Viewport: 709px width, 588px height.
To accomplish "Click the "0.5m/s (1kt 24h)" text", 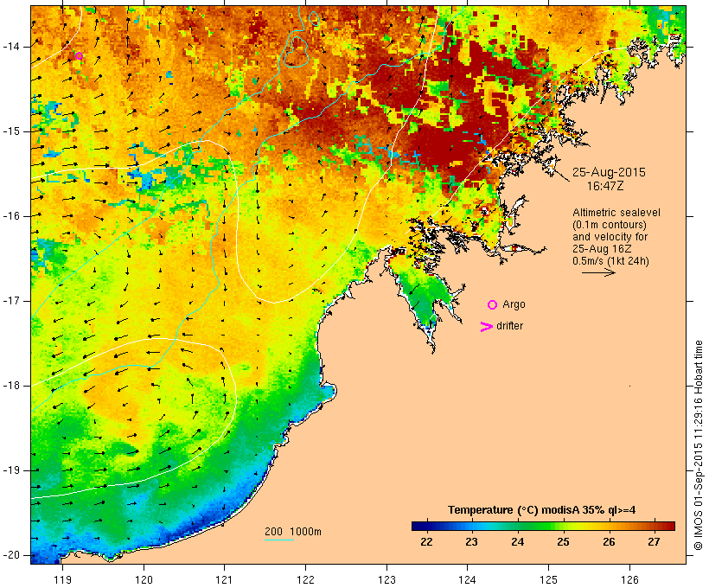I will point(610,261).
